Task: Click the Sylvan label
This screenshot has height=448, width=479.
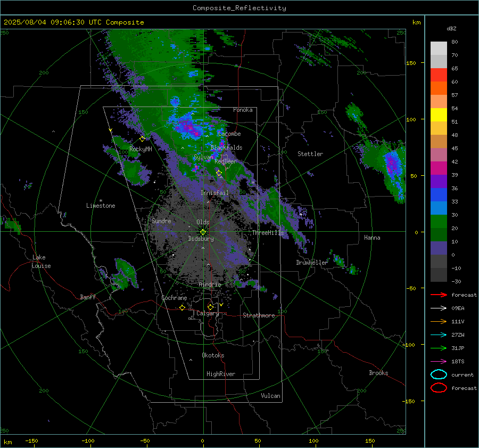Action: point(203,157)
